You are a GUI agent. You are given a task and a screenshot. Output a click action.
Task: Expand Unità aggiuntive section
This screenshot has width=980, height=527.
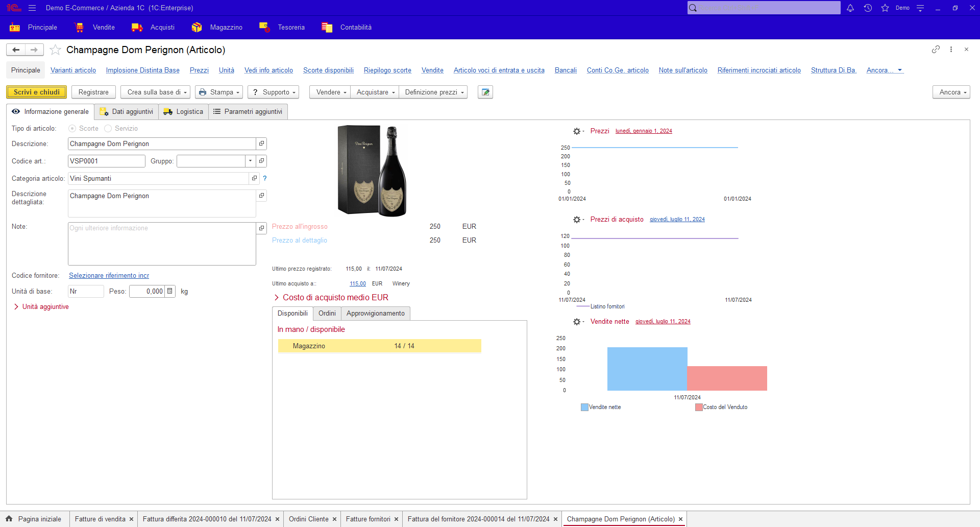tap(41, 307)
